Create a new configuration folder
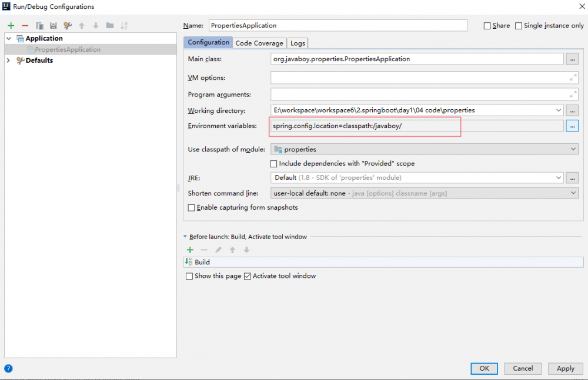 click(x=109, y=25)
